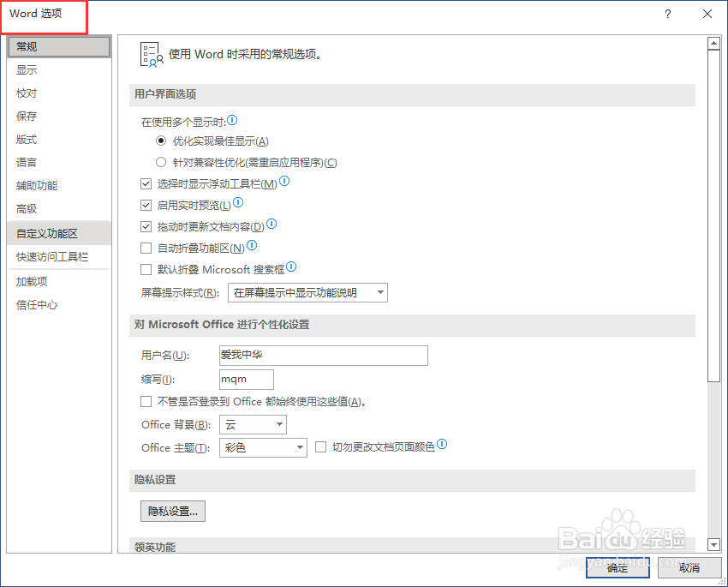Switch to 显示 options category
The image size is (728, 587).
click(x=58, y=70)
